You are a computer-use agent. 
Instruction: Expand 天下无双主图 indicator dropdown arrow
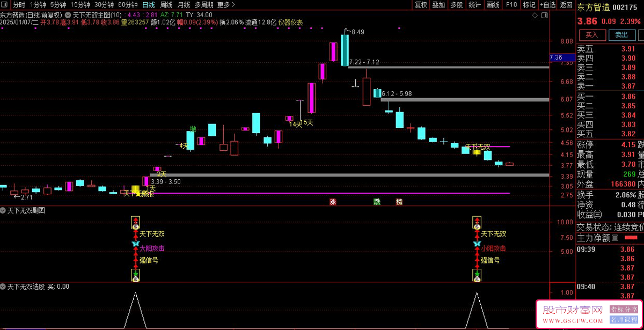69,15
